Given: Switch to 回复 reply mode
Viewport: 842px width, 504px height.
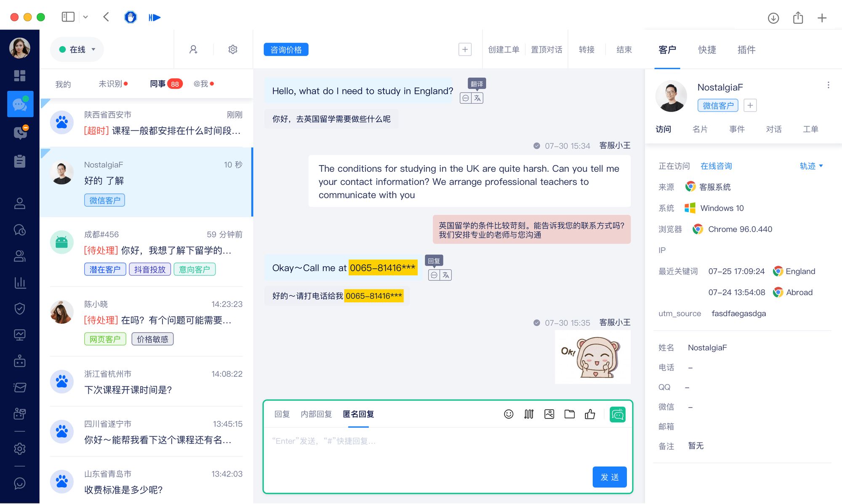Looking at the screenshot, I should coord(282,414).
